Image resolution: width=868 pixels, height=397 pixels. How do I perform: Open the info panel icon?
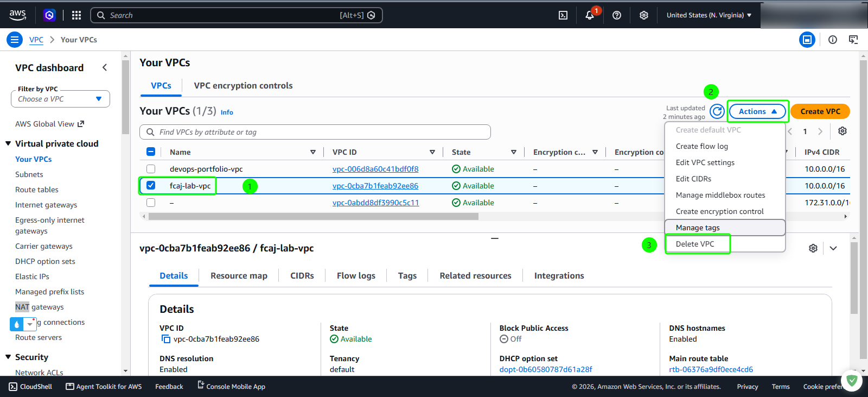tap(833, 40)
